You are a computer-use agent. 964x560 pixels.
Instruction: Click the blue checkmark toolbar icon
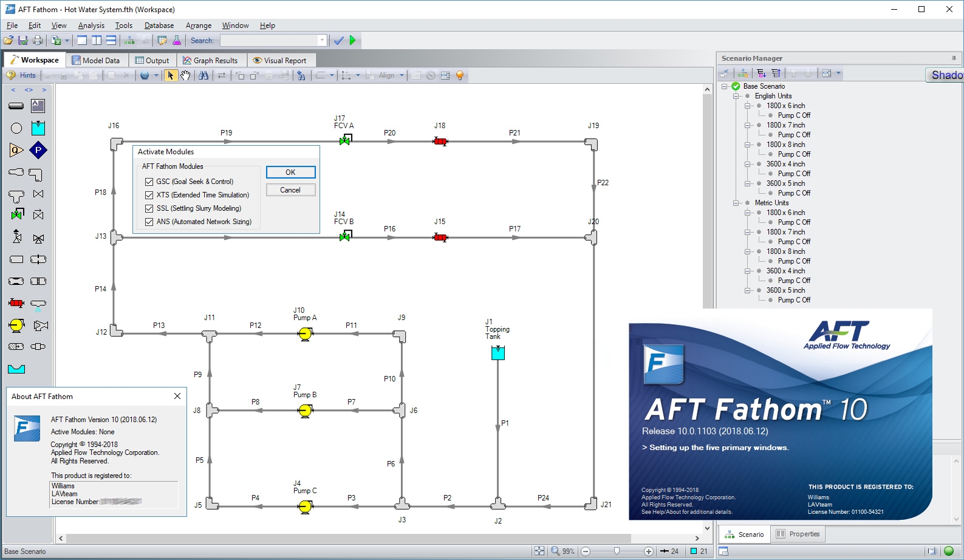339,41
